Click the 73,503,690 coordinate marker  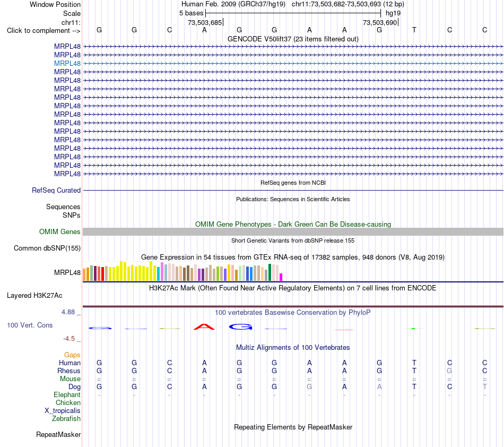pos(380,22)
